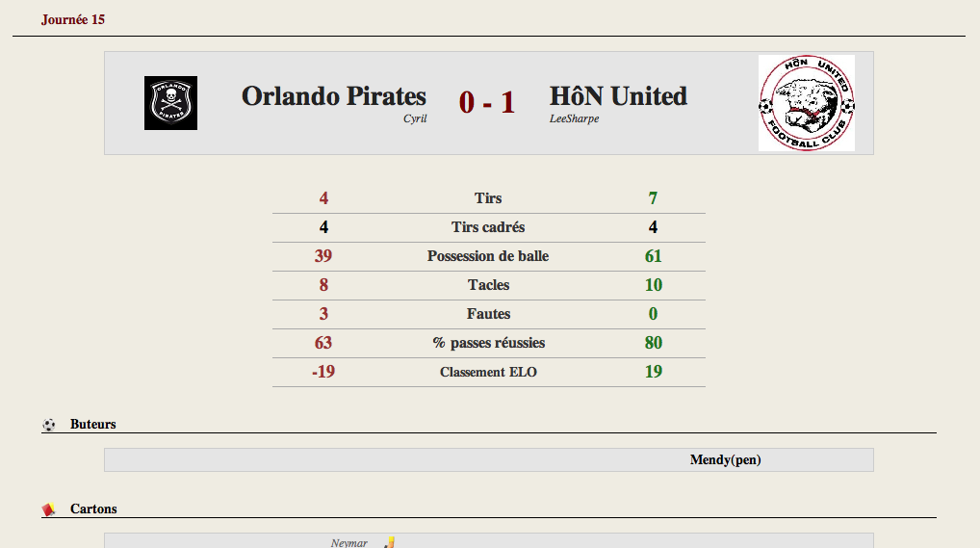Click the manager name LeeSharpe
Screen dimensions: 980x548
574,118
